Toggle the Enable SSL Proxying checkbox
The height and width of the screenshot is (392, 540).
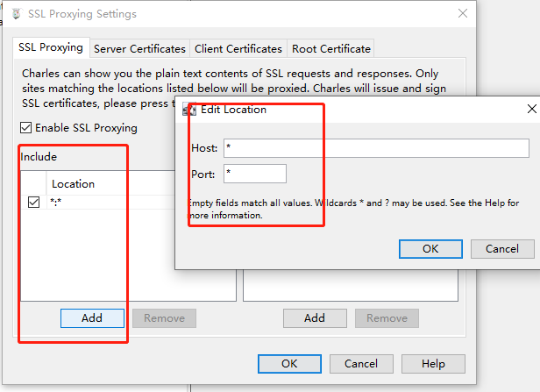(25, 128)
